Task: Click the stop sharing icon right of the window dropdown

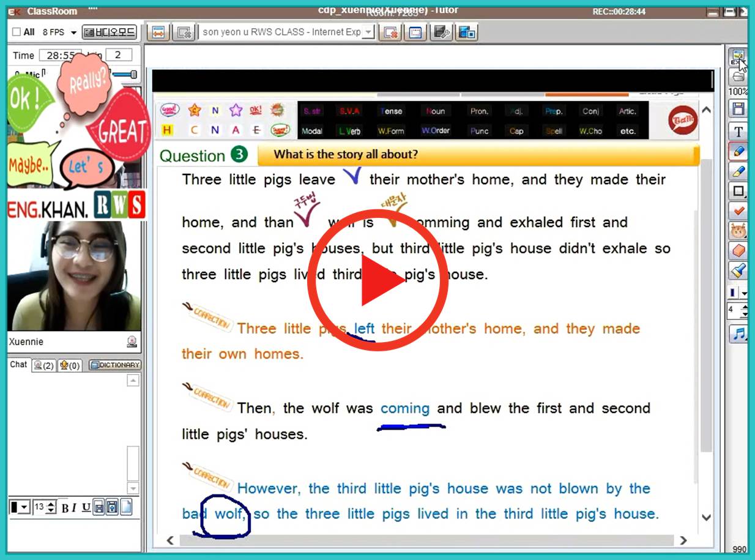Action: [x=390, y=32]
